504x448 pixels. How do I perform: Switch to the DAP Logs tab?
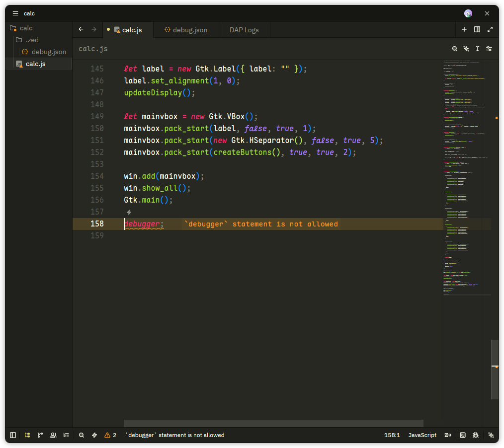[244, 30]
